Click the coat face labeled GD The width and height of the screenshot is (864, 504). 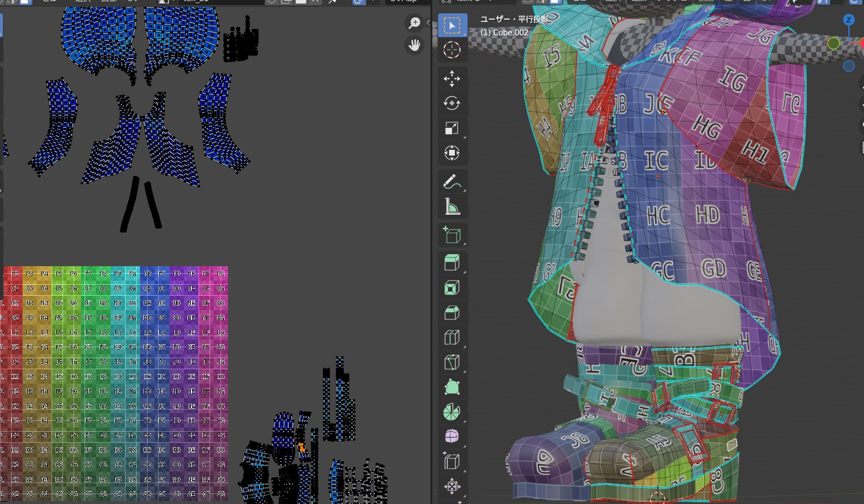pos(713,268)
